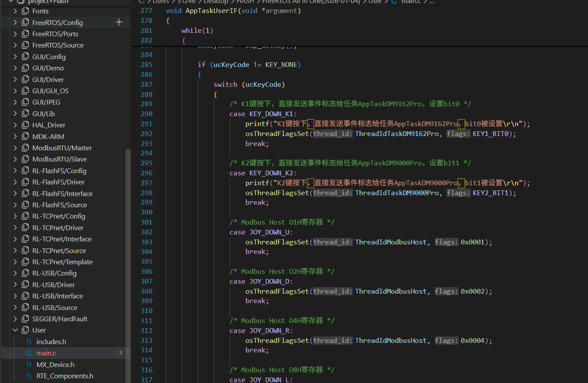Click the User breadcrumb segment
The image size is (588, 383).
(375, 2)
